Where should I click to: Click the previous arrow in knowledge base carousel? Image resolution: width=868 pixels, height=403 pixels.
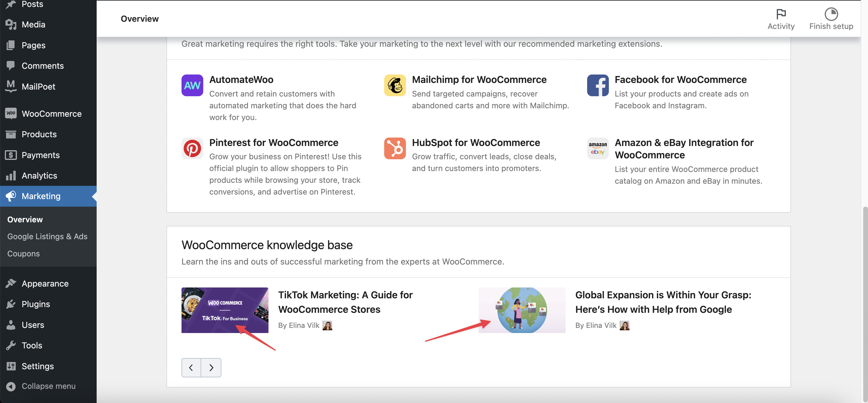(191, 367)
